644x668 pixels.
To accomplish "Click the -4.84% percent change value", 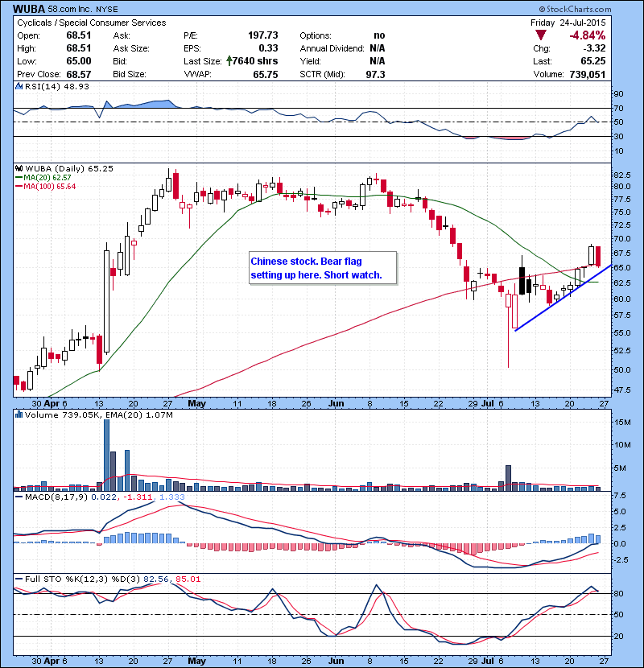I will [x=588, y=35].
